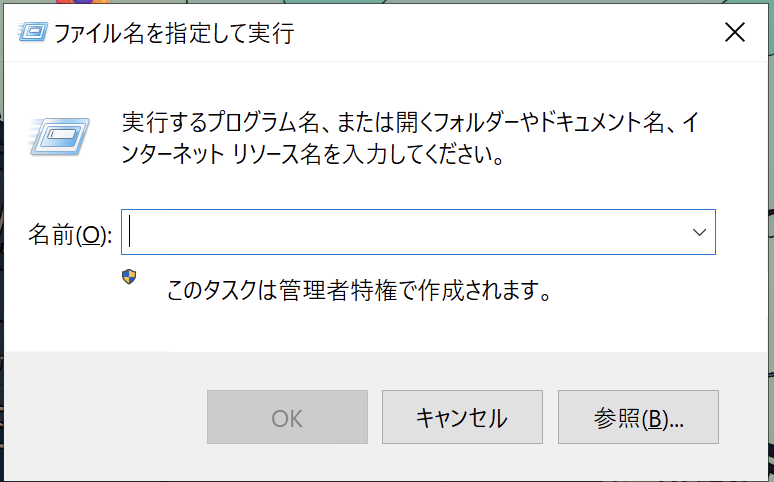Screen dimensions: 774x482
Task: Open file browser with 参照(B)... button
Action: tap(638, 417)
